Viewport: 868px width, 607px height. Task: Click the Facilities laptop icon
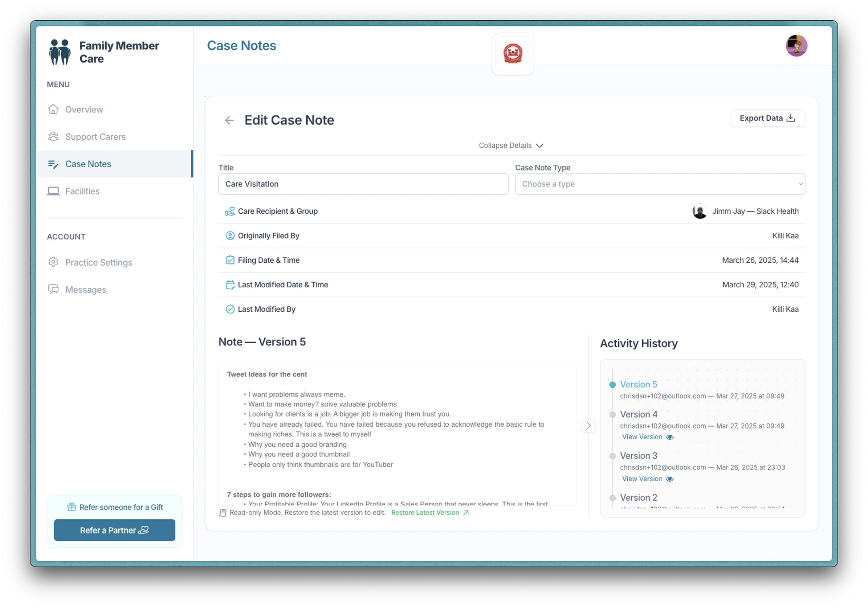point(53,191)
